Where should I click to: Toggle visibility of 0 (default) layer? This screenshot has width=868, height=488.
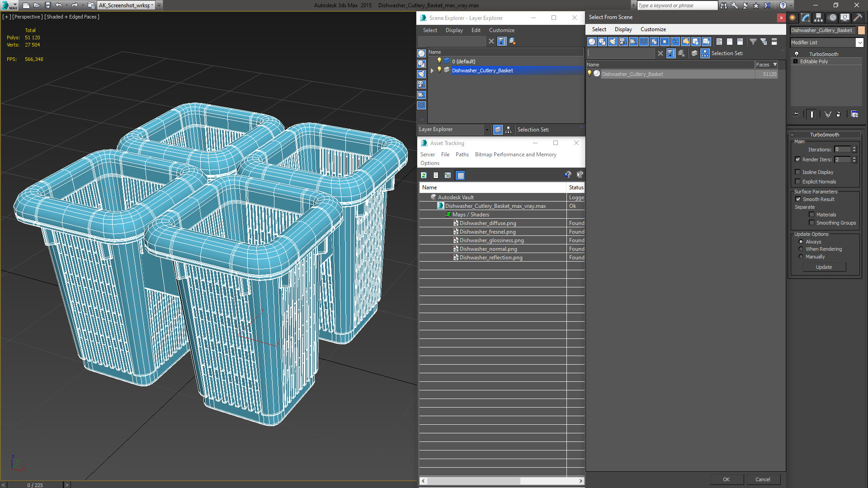(x=439, y=61)
